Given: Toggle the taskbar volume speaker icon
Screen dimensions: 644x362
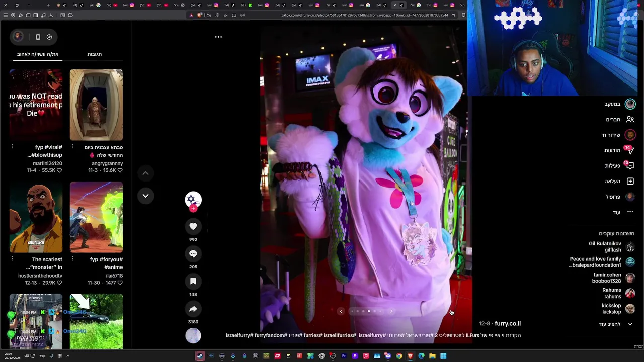Looking at the screenshot, I should click(27, 356).
